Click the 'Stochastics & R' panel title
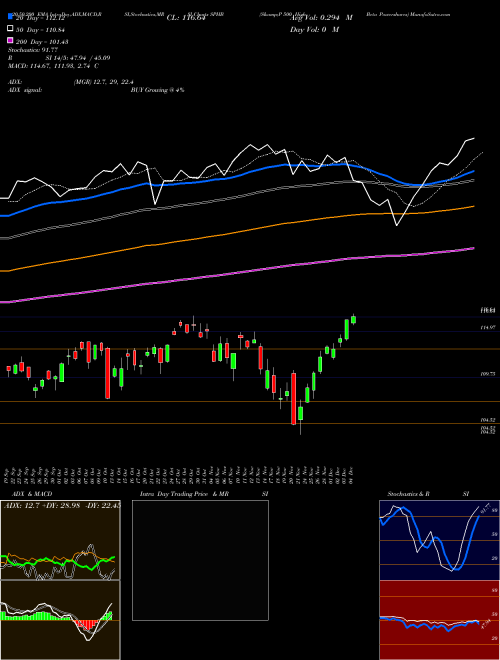The height and width of the screenshot is (660, 500). pos(408,494)
